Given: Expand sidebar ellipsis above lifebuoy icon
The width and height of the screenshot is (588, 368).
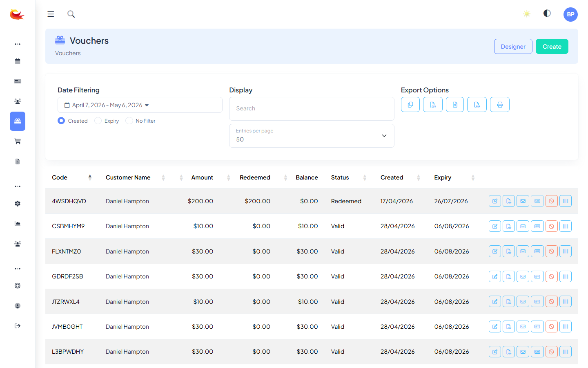Looking at the screenshot, I should click(18, 269).
